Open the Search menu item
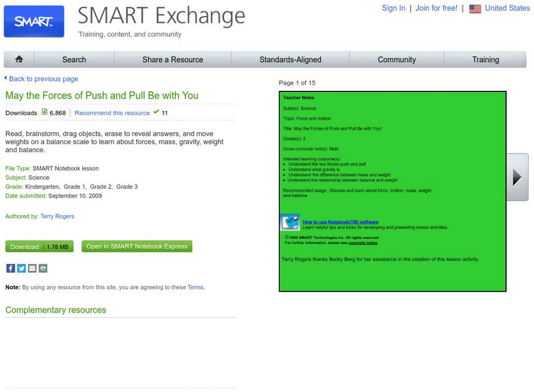534x392 pixels. point(74,59)
